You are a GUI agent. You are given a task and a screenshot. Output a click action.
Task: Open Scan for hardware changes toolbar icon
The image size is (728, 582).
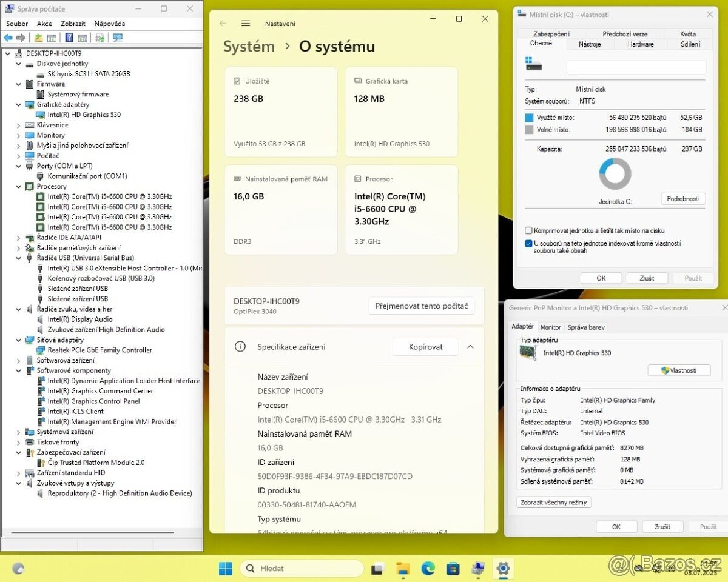point(99,37)
